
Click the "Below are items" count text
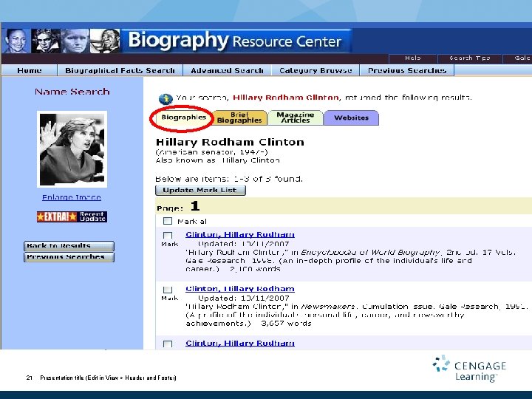229,179
